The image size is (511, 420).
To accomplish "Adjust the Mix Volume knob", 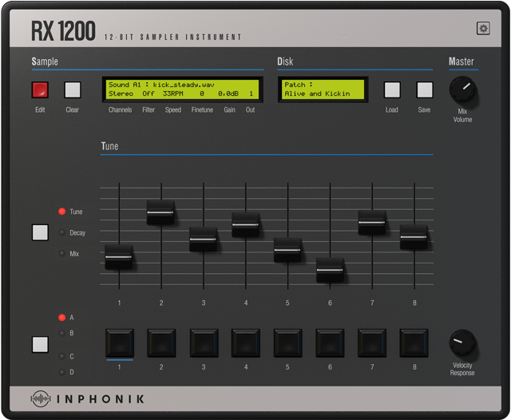I will tap(462, 89).
